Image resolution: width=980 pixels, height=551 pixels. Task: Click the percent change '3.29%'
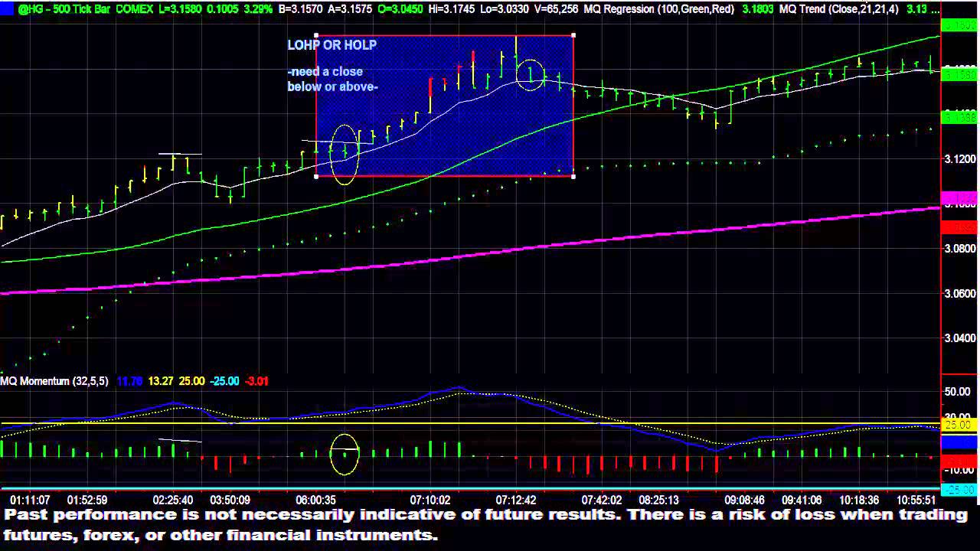click(259, 9)
